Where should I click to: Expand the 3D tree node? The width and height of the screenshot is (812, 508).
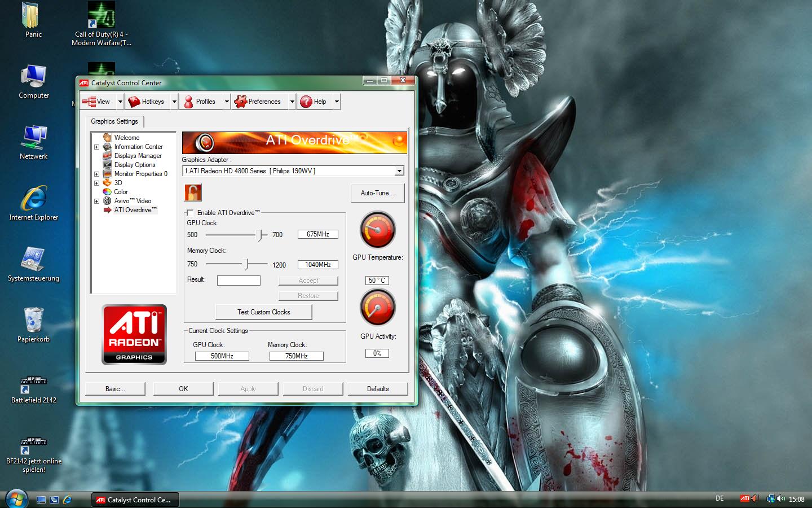click(x=96, y=183)
